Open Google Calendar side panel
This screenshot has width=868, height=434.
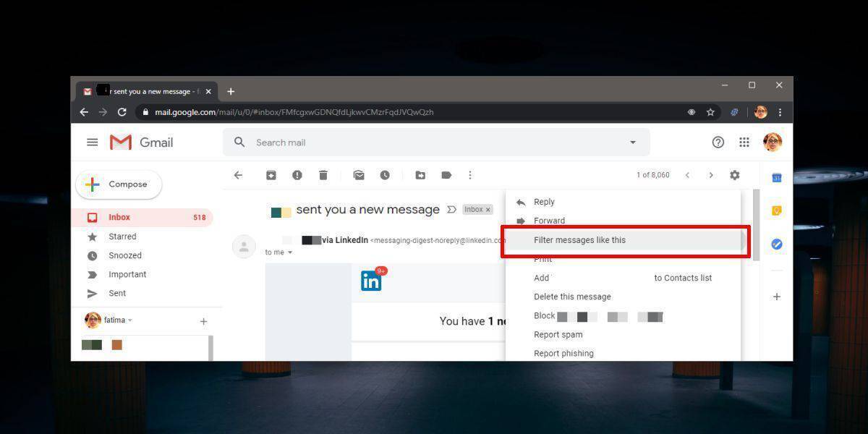[777, 178]
